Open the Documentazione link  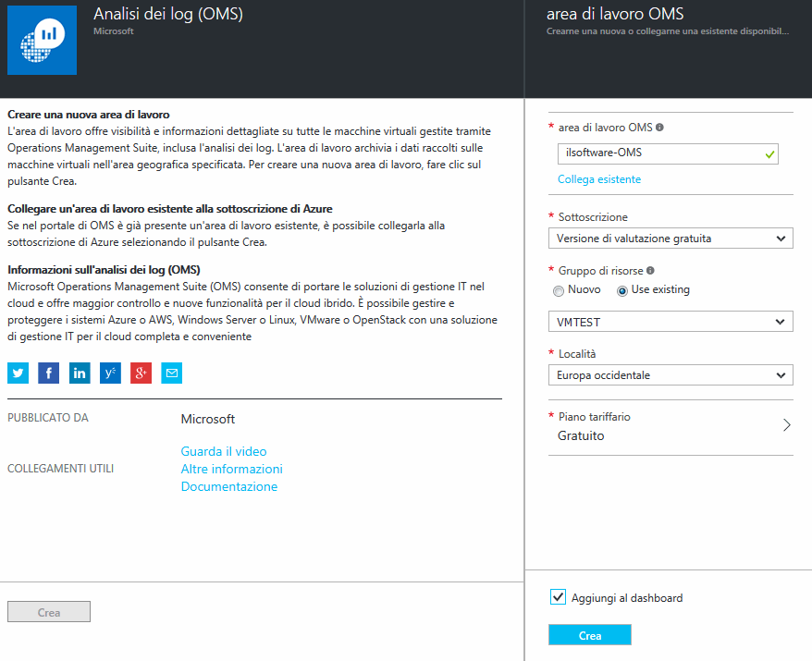tap(228, 486)
